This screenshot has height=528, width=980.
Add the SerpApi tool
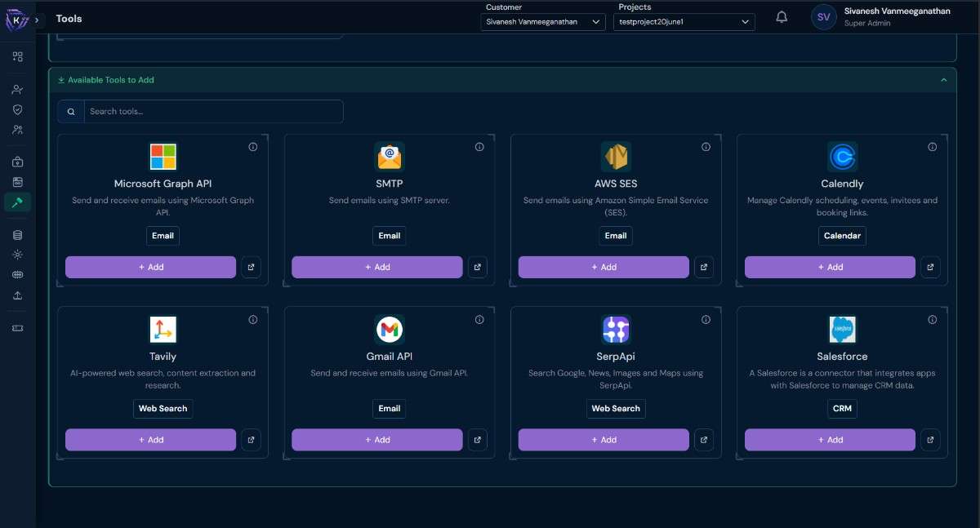[x=604, y=440]
